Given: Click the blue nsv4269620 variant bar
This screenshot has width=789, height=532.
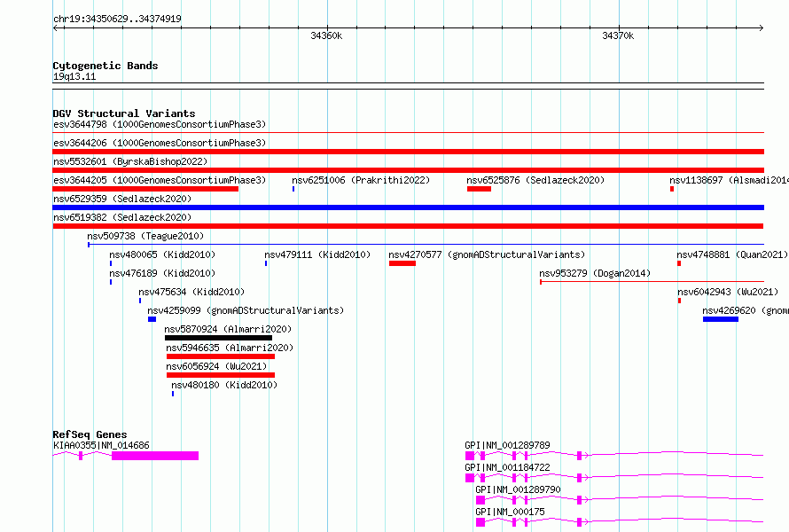Looking at the screenshot, I should click(721, 319).
